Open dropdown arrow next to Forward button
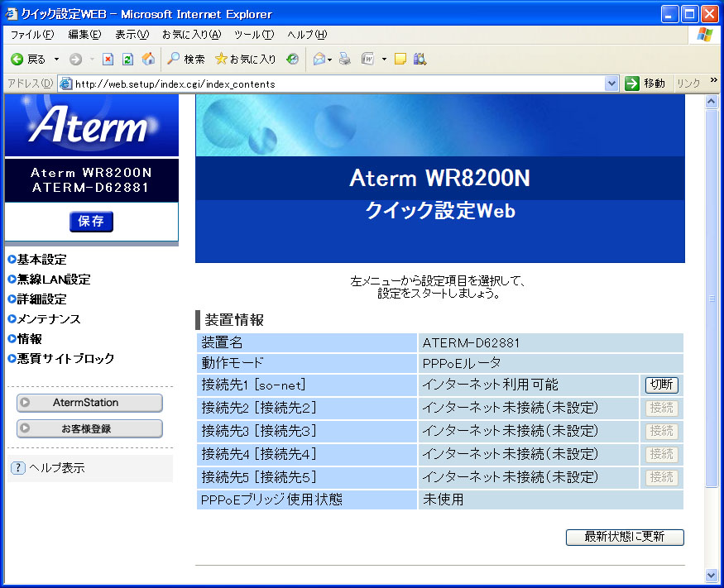The image size is (724, 588). click(92, 59)
